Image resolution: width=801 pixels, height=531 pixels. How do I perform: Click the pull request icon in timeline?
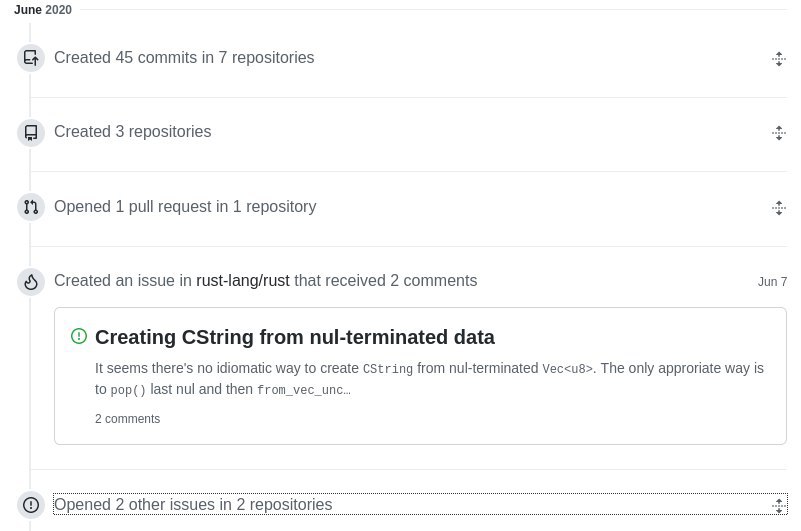click(x=31, y=207)
